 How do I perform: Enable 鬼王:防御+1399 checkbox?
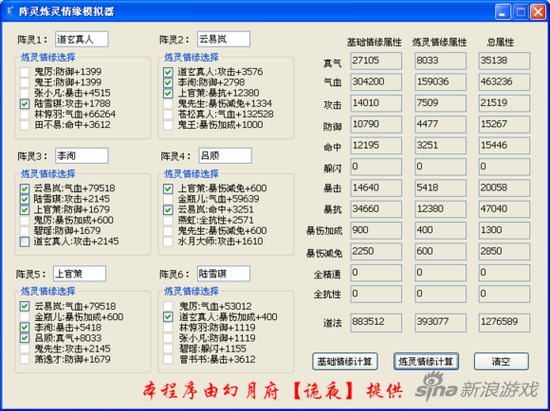click(x=25, y=82)
